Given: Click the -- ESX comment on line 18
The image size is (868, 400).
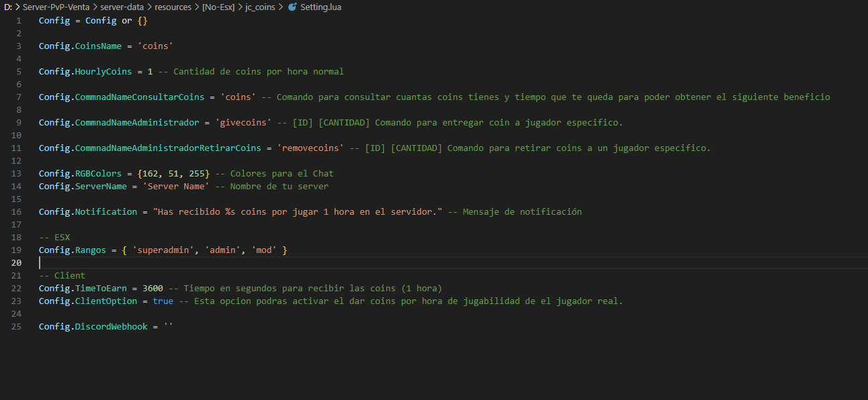Looking at the screenshot, I should click(x=54, y=237).
